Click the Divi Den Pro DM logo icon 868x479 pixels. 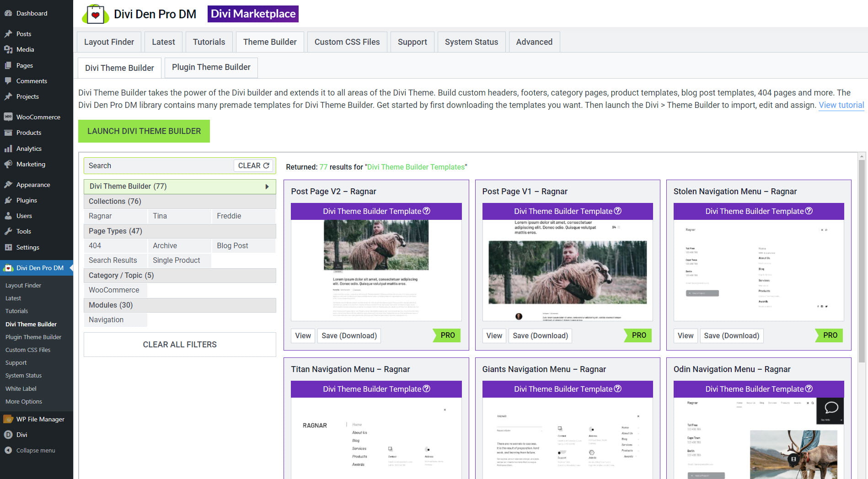[95, 14]
